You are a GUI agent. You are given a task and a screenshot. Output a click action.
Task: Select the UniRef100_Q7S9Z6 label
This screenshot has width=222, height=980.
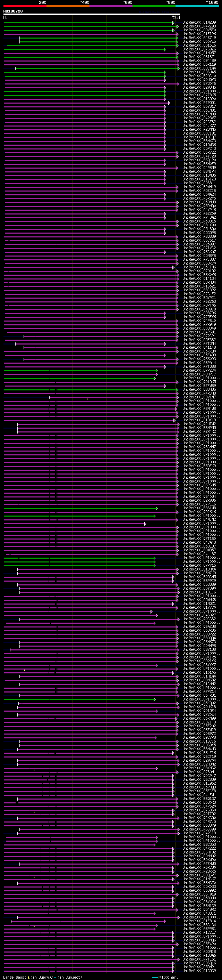point(199,49)
